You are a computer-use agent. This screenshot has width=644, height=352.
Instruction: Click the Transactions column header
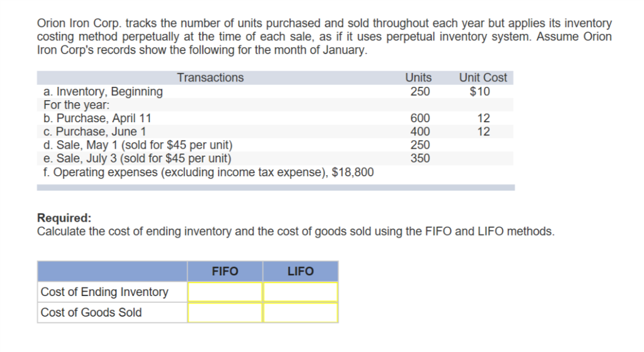[x=210, y=77]
